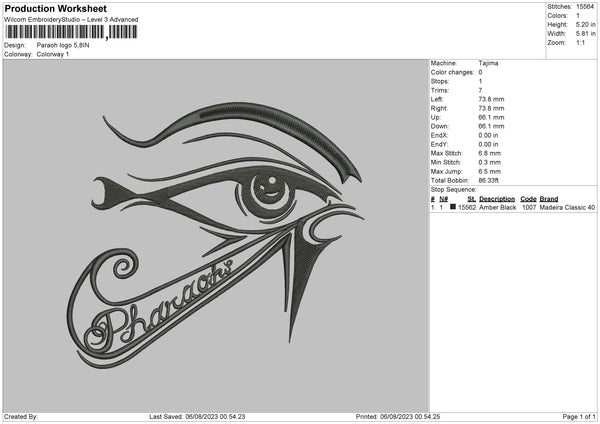Click the 'Right:' measurement label
The width and height of the screenshot is (600, 424).
[x=439, y=108]
